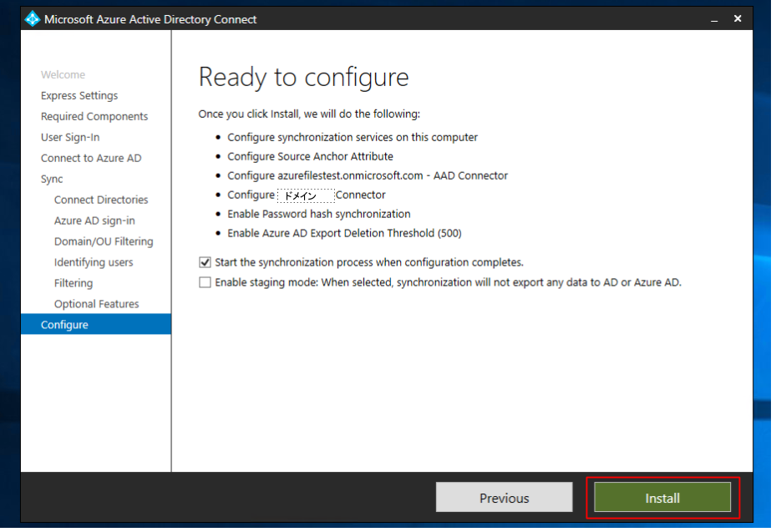Open Connect Directories sub-step

tap(101, 200)
